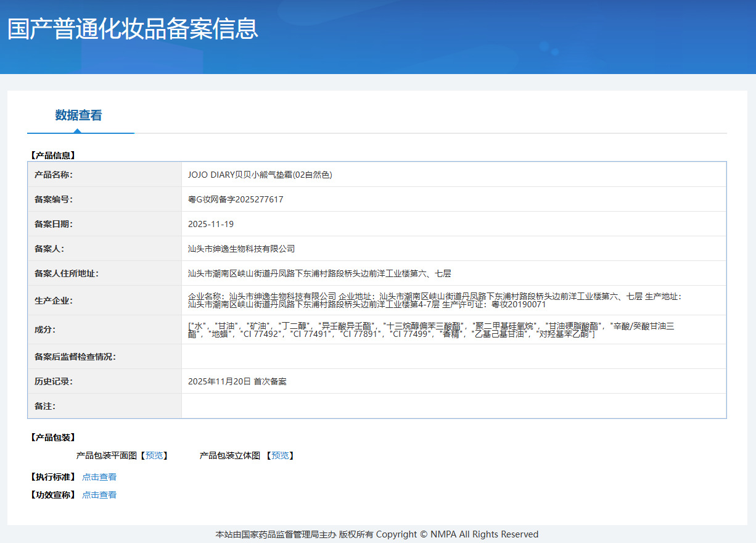This screenshot has width=756, height=543.
Task: Click the 备案人住所地址 address value
Action: (319, 273)
